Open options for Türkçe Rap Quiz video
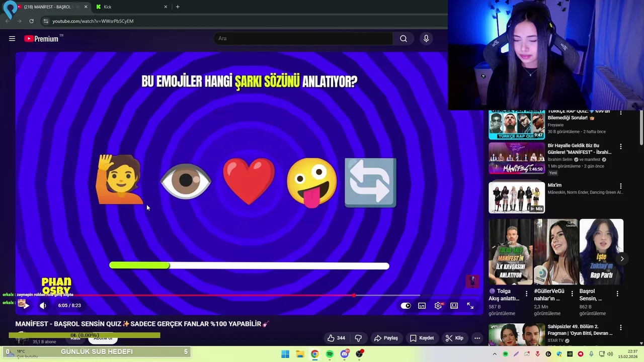 (620, 113)
